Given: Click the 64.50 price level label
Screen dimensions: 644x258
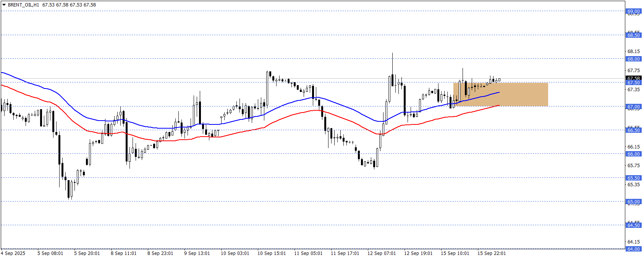Looking at the screenshot, I should [x=633, y=225].
